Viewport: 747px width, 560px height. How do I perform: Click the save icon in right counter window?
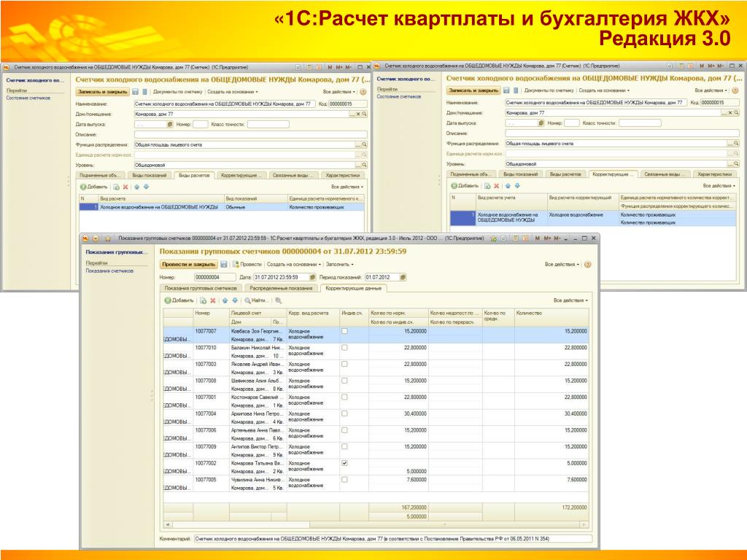click(506, 90)
